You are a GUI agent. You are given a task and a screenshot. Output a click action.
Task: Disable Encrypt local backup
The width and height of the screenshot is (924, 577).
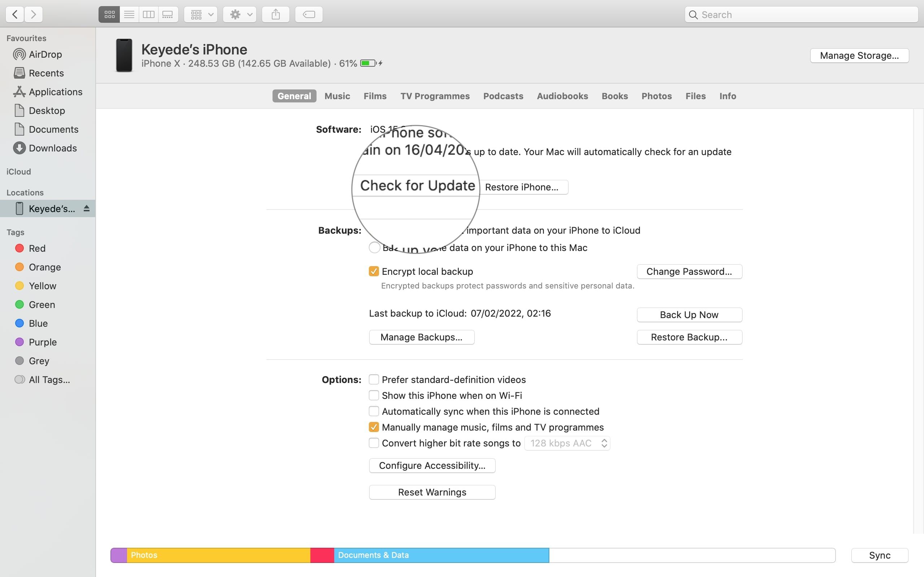pos(374,271)
